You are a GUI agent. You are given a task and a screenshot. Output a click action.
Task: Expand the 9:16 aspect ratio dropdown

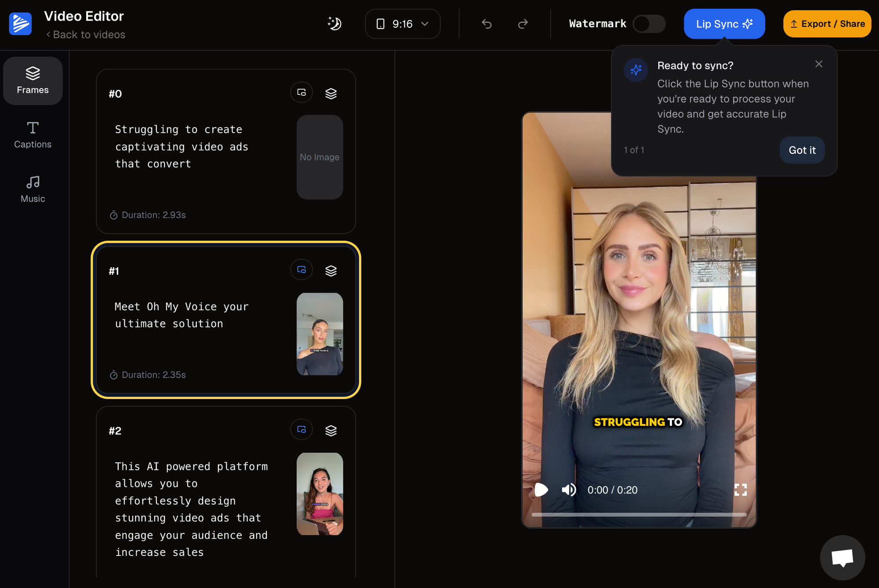pyautogui.click(x=401, y=24)
